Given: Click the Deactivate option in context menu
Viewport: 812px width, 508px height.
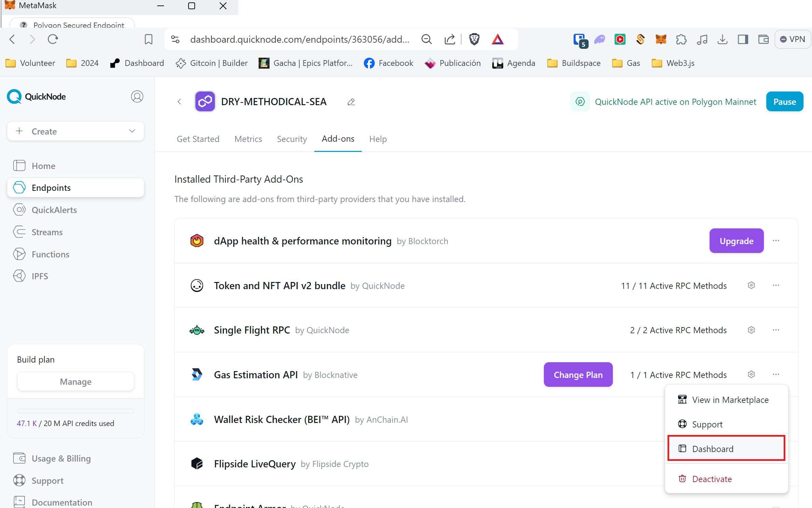Looking at the screenshot, I should coord(712,479).
